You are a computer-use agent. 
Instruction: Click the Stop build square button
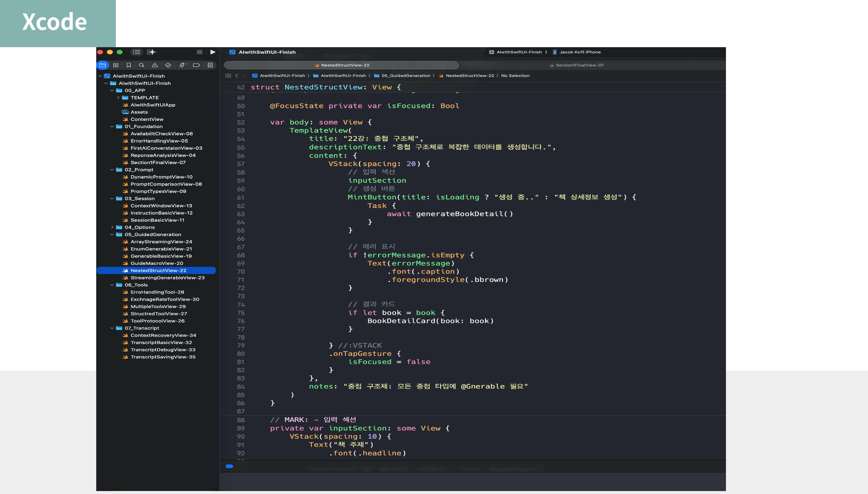point(200,52)
